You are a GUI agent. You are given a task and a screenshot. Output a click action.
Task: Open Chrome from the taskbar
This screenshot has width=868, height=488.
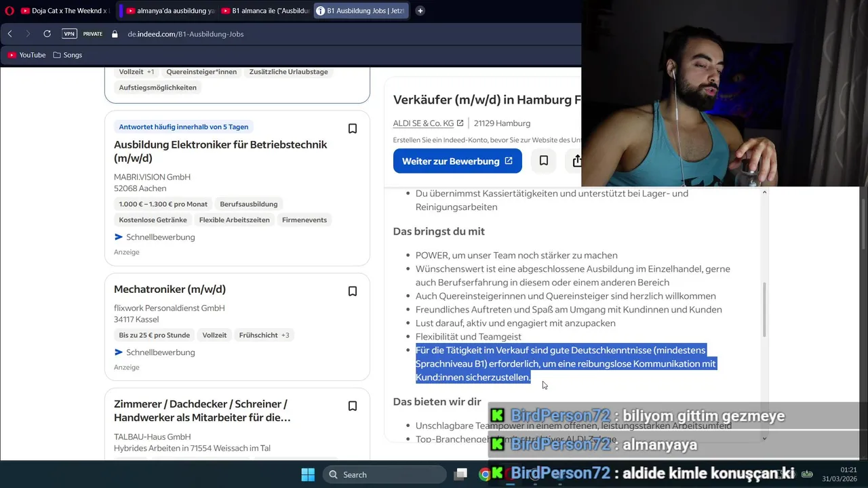point(484,474)
